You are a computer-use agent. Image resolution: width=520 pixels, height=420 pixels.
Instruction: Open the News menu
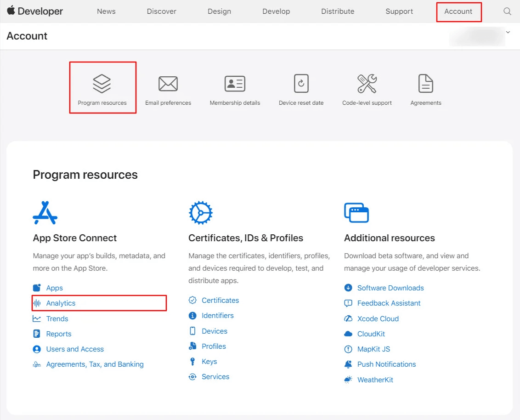[106, 11]
